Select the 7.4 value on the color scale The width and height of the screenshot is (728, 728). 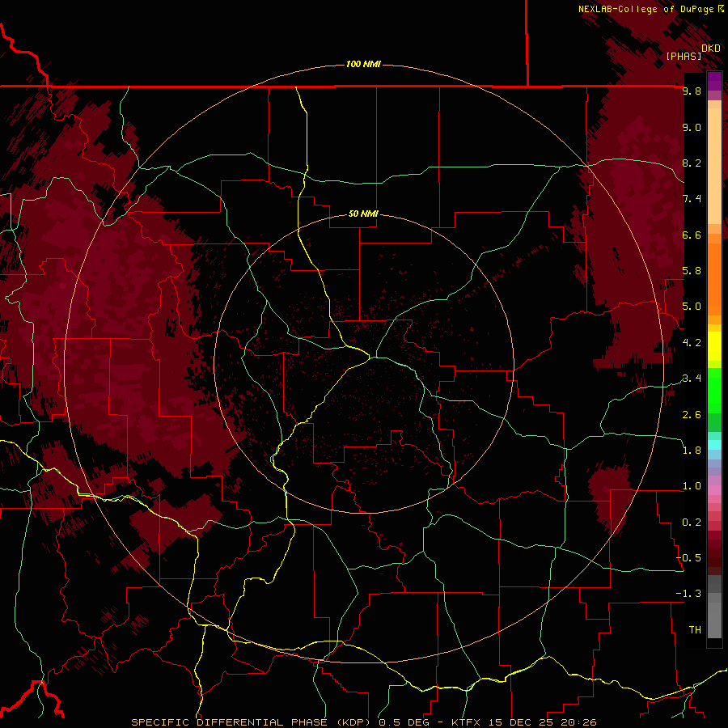coord(692,199)
